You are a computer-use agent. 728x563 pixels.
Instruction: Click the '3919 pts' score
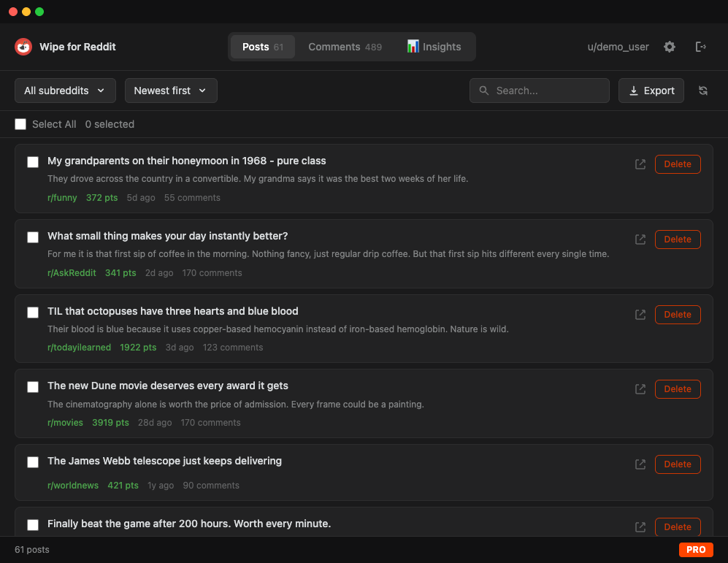tap(110, 422)
